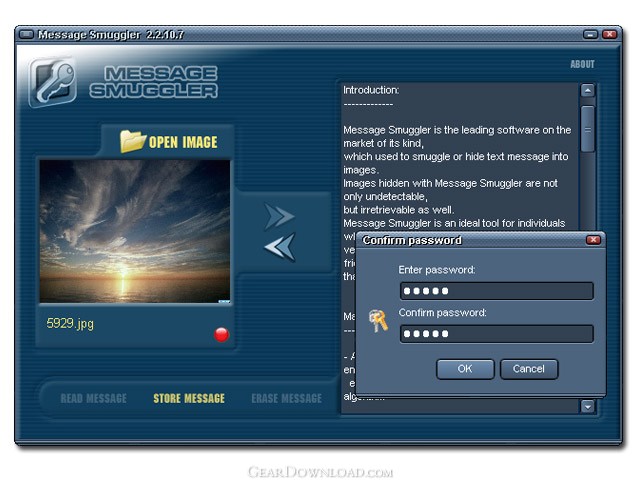The width and height of the screenshot is (640, 480).
Task: Click OK in the Confirm password dialog
Action: point(465,369)
